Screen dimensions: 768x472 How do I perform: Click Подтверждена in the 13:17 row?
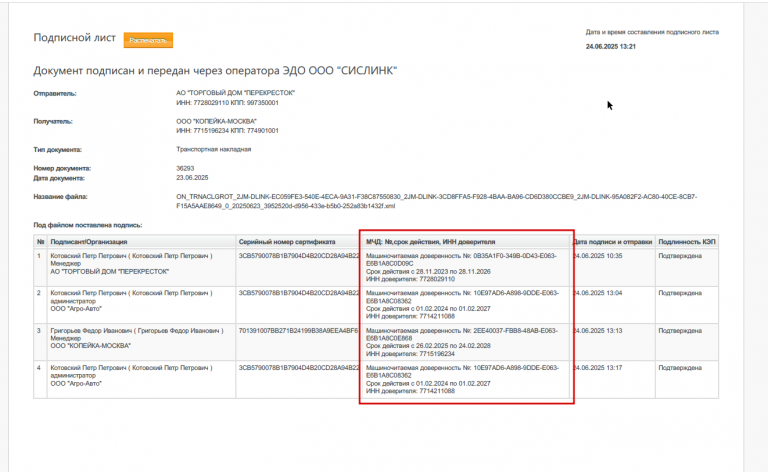[680, 368]
